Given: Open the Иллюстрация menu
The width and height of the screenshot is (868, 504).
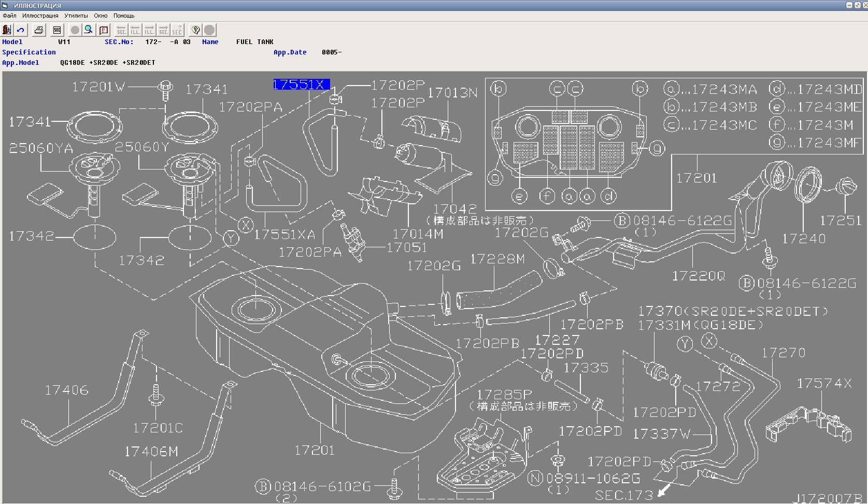Looking at the screenshot, I should pyautogui.click(x=40, y=16).
